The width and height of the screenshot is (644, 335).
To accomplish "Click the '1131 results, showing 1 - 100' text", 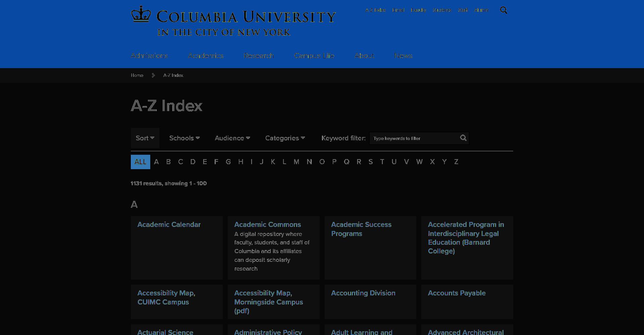I will tap(169, 183).
